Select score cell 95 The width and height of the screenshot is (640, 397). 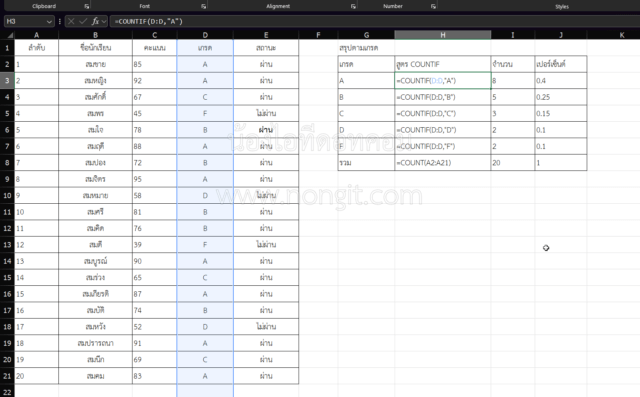(154, 179)
